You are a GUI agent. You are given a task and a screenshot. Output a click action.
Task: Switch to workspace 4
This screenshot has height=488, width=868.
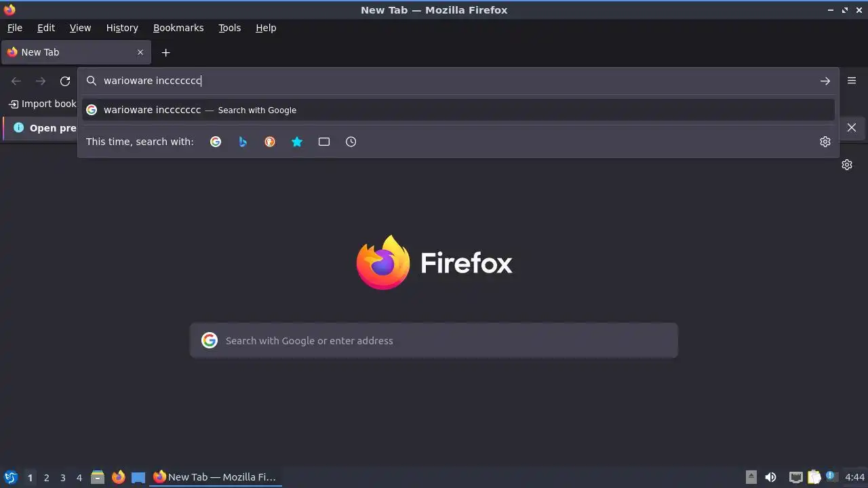coord(79,477)
